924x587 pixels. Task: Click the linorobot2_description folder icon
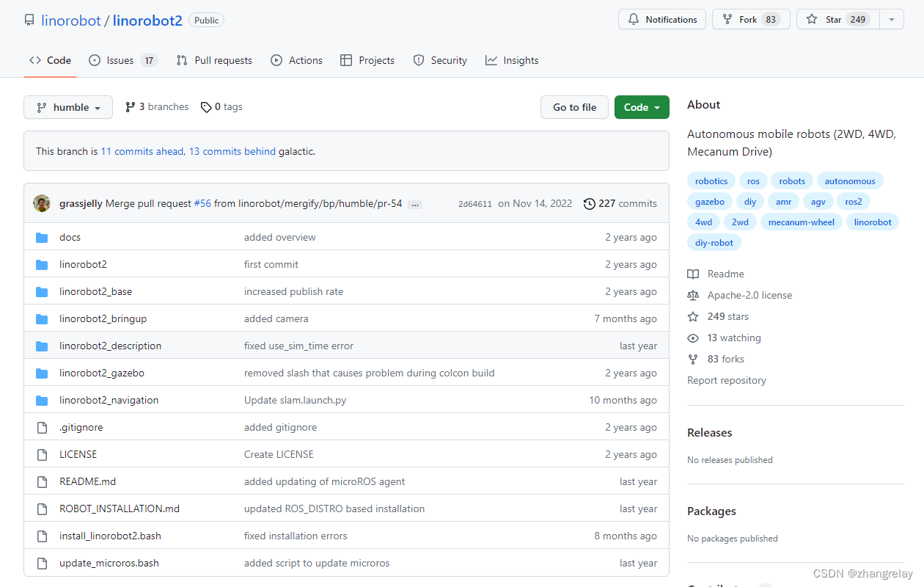42,346
